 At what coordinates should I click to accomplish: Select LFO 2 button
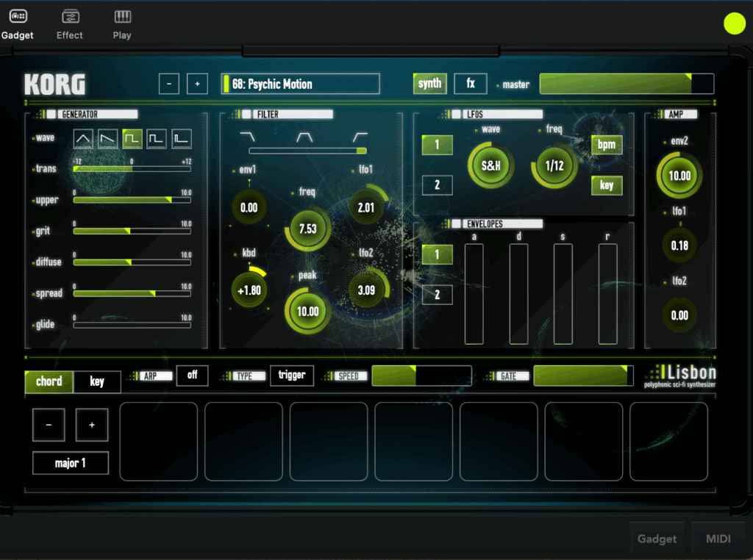click(437, 185)
